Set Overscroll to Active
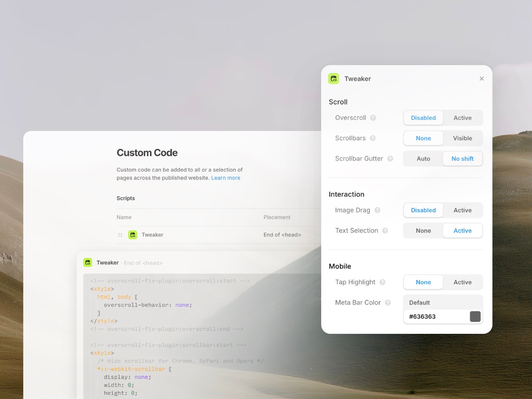Viewport: 532px width, 399px height. pos(463,118)
